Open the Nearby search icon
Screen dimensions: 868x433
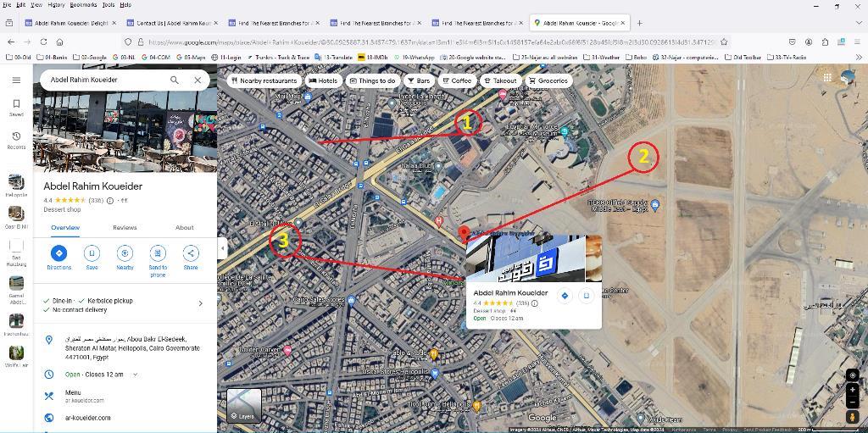tap(125, 253)
